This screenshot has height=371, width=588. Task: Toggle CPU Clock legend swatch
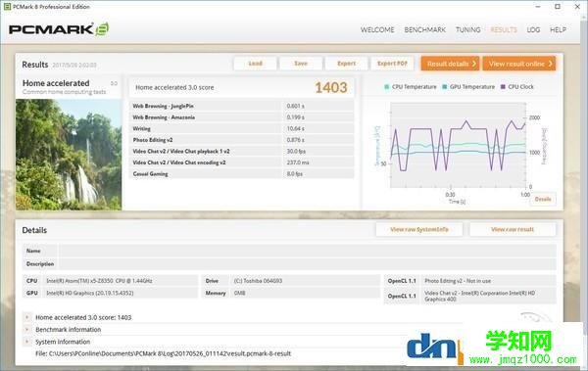click(x=503, y=87)
